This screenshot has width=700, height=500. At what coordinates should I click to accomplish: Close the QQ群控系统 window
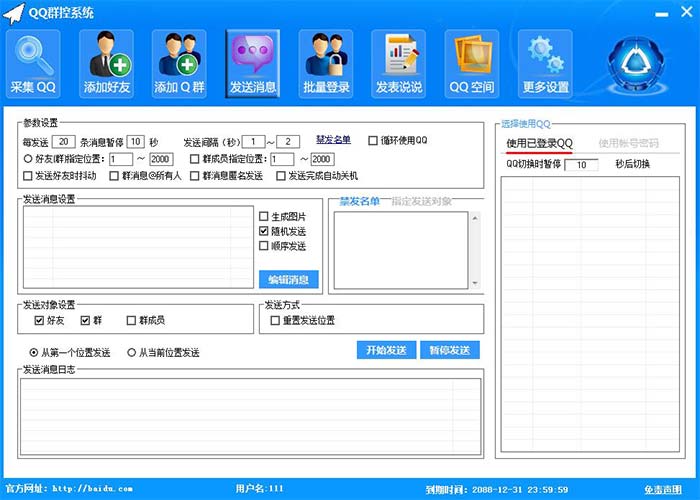pos(687,12)
